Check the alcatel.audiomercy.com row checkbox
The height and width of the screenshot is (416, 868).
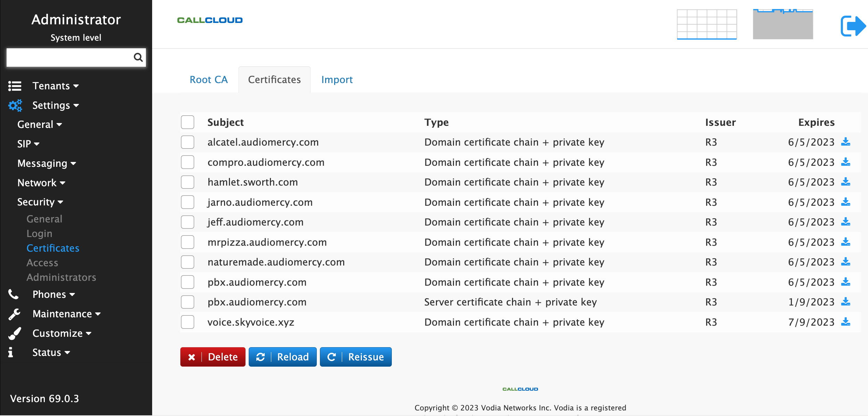point(188,142)
